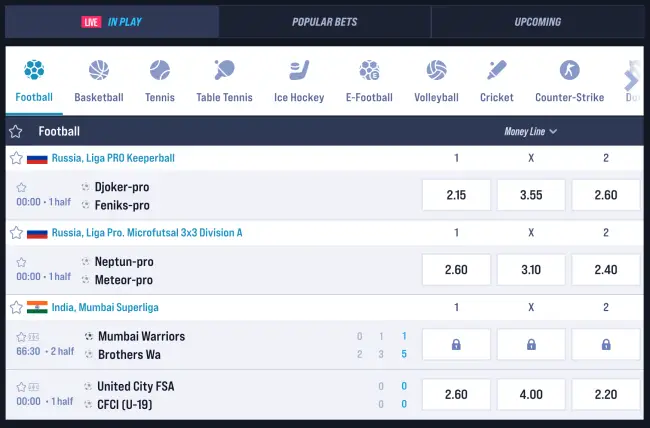Favorite the Djoker-pro vs Feniks-pro match
The width and height of the screenshot is (650, 428).
pyautogui.click(x=21, y=187)
